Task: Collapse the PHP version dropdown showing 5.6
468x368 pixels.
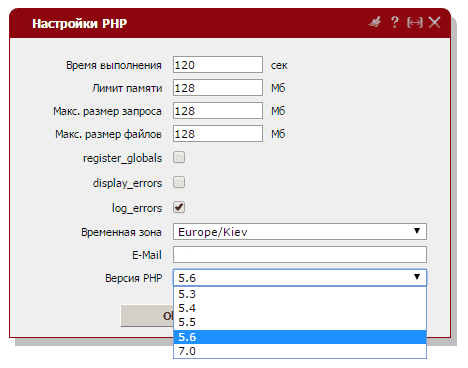Action: click(x=300, y=277)
